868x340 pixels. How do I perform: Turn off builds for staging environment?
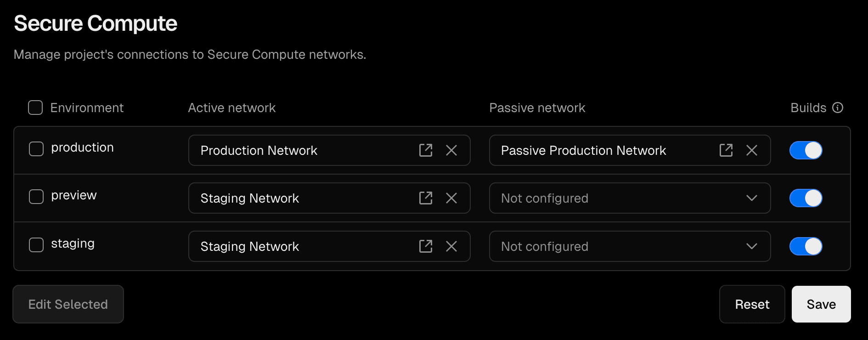tap(806, 246)
